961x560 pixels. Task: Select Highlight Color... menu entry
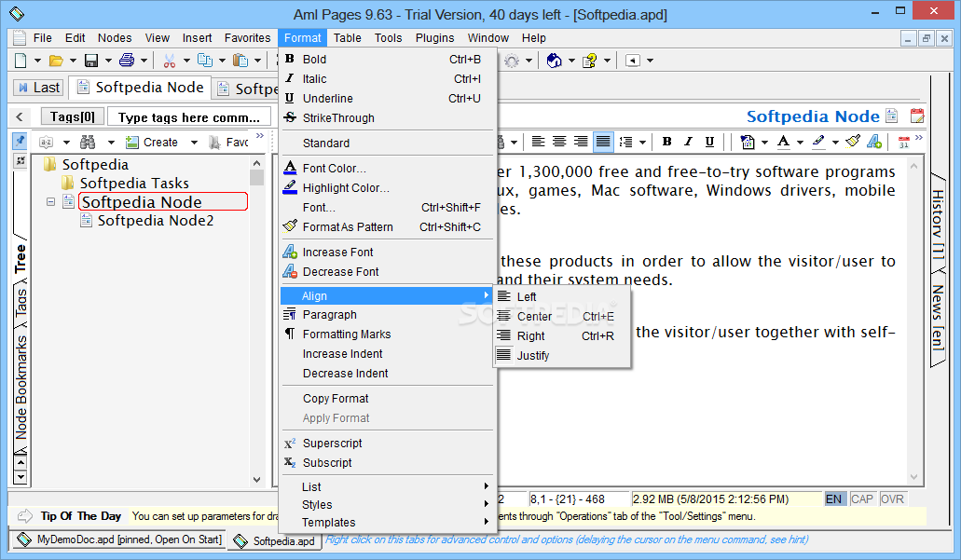(388, 187)
